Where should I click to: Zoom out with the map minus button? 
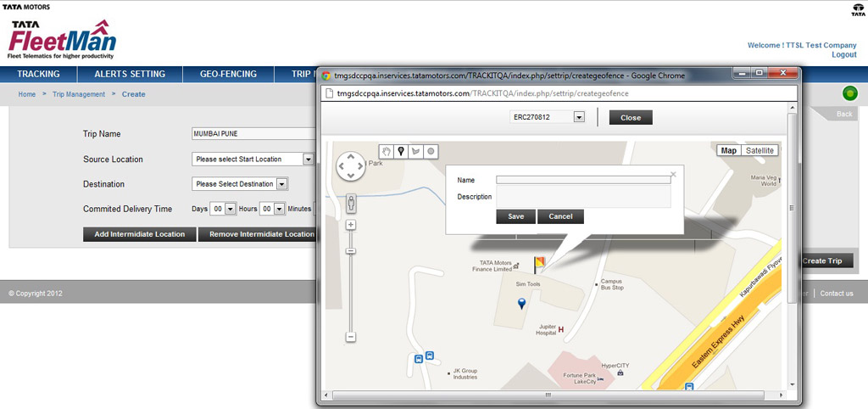[x=351, y=336]
